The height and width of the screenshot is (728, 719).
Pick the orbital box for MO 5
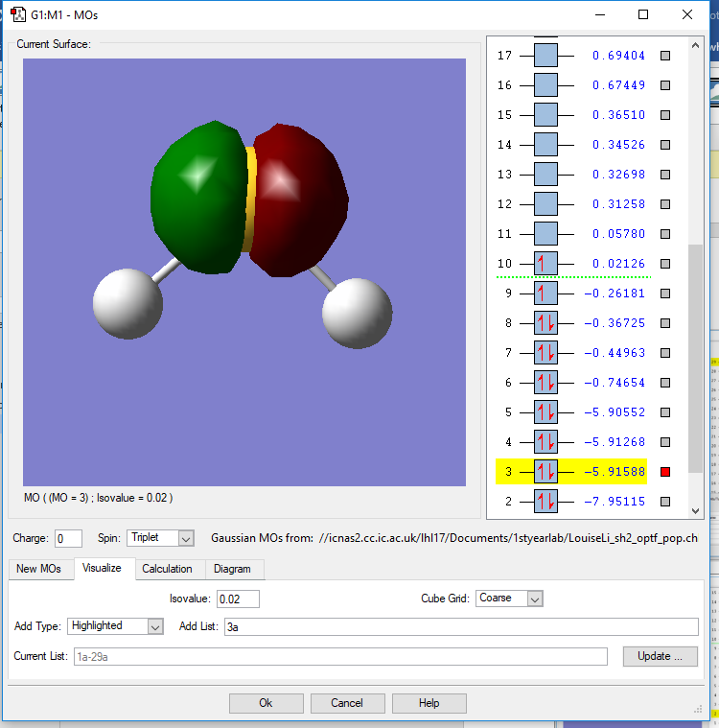(x=545, y=412)
